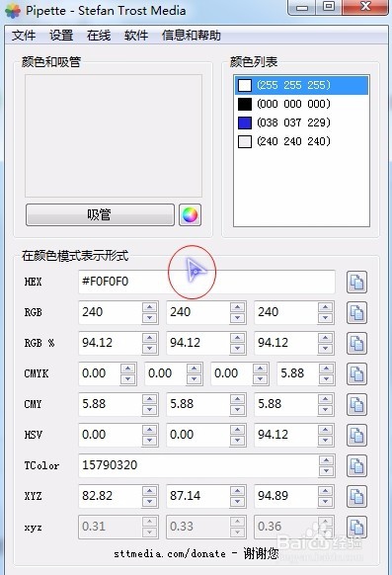Decrease the RGB red value
The width and height of the screenshot is (392, 575).
pyautogui.click(x=149, y=318)
